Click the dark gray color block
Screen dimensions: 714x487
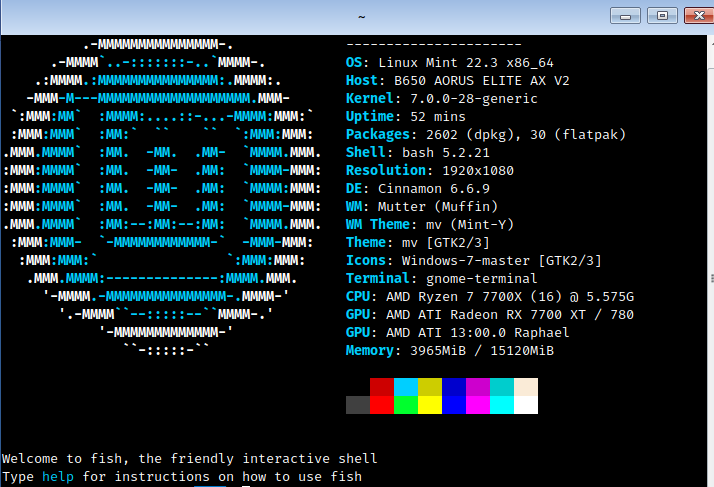[358, 405]
